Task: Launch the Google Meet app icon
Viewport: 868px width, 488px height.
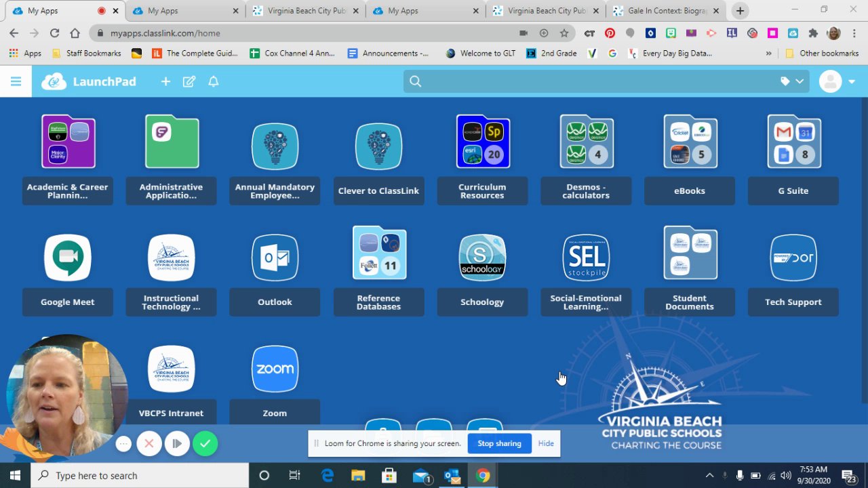Action: (x=68, y=257)
